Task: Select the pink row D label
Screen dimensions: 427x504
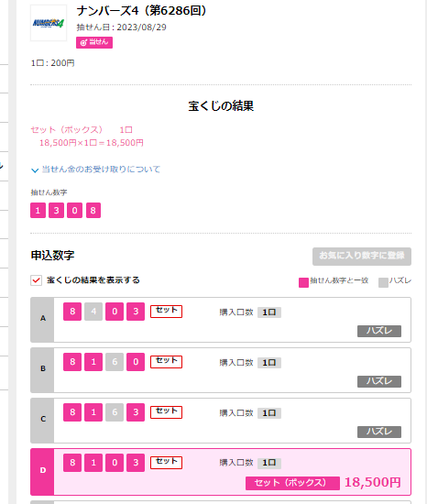Action: tap(42, 472)
